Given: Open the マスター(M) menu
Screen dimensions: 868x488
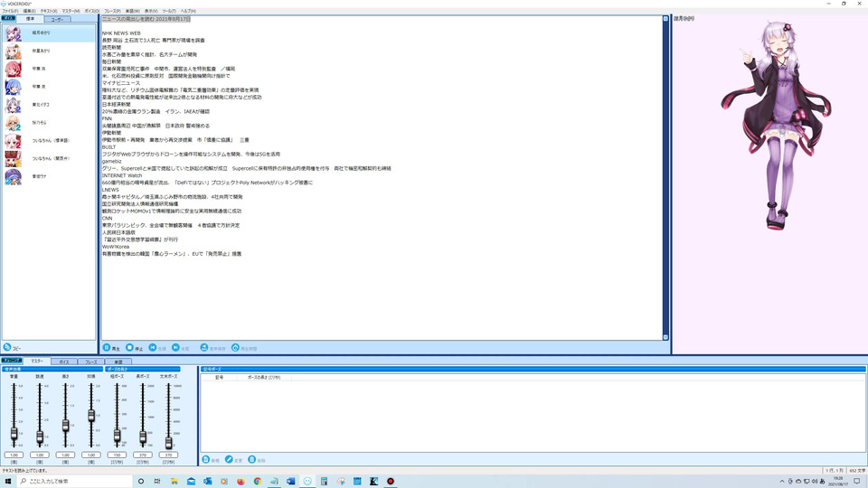Looking at the screenshot, I should (x=71, y=11).
